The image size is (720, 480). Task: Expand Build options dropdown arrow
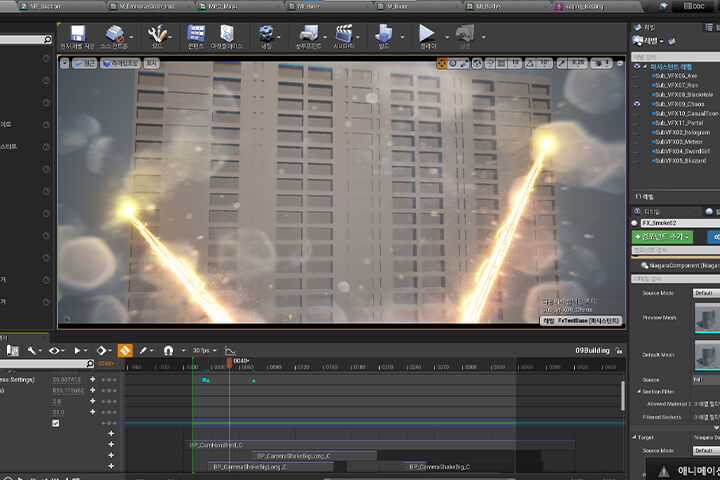403,37
